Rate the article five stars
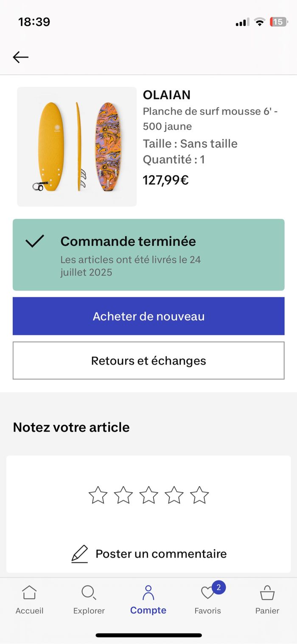Image resolution: width=297 pixels, height=644 pixels. click(x=199, y=495)
